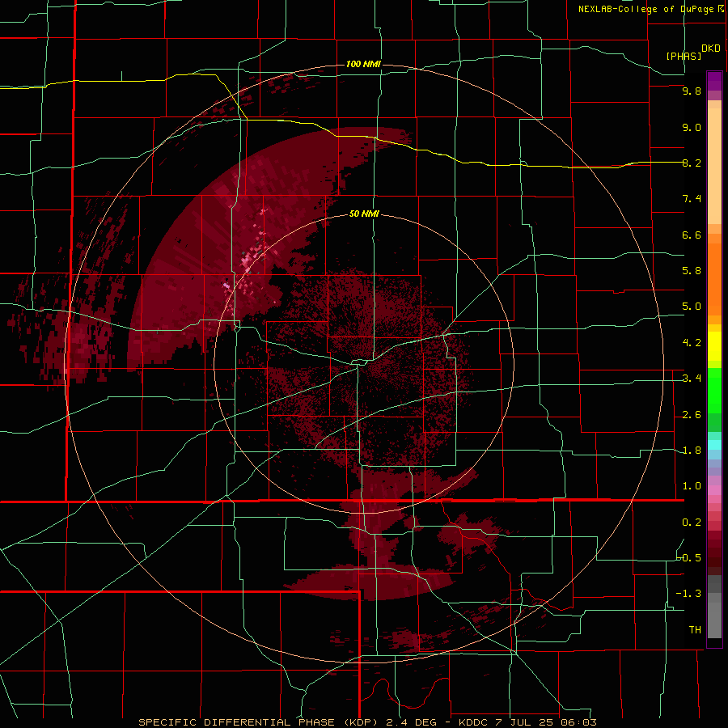Click the [PHAS] units label
The image size is (728, 728).
point(684,57)
